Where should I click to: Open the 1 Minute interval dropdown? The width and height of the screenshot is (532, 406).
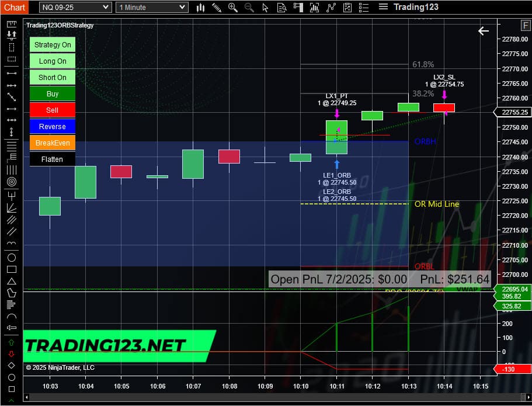coord(152,7)
